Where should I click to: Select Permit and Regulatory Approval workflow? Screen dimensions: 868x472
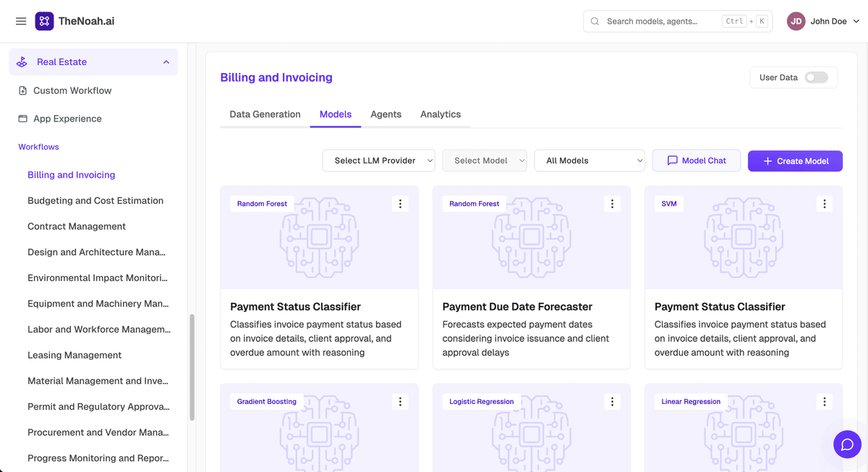(x=98, y=407)
